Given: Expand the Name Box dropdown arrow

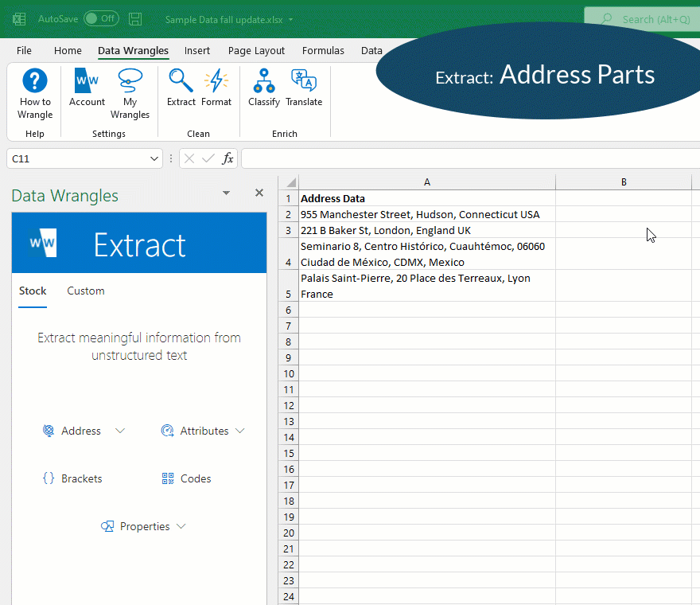Looking at the screenshot, I should [154, 158].
